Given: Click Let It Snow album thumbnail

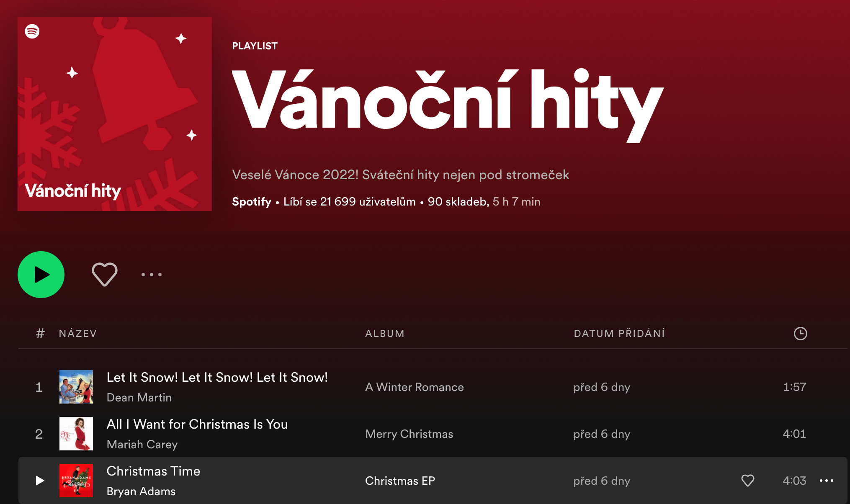Looking at the screenshot, I should (76, 387).
